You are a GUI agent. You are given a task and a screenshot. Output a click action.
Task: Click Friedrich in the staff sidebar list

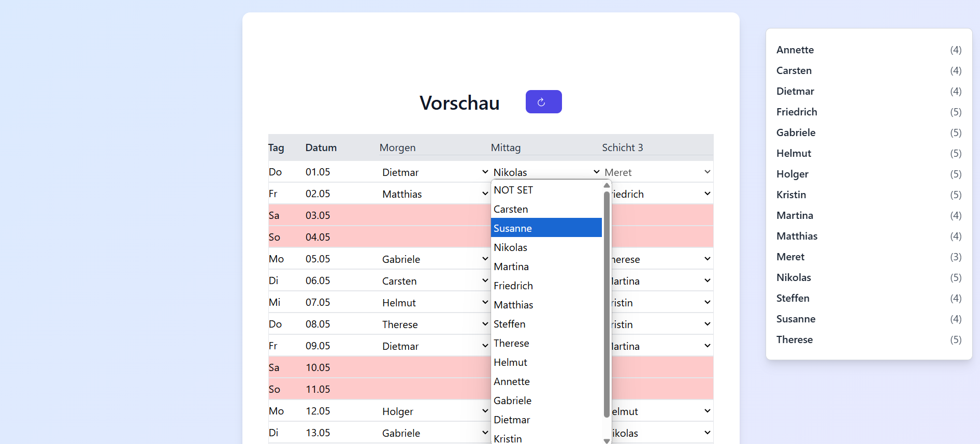(796, 112)
